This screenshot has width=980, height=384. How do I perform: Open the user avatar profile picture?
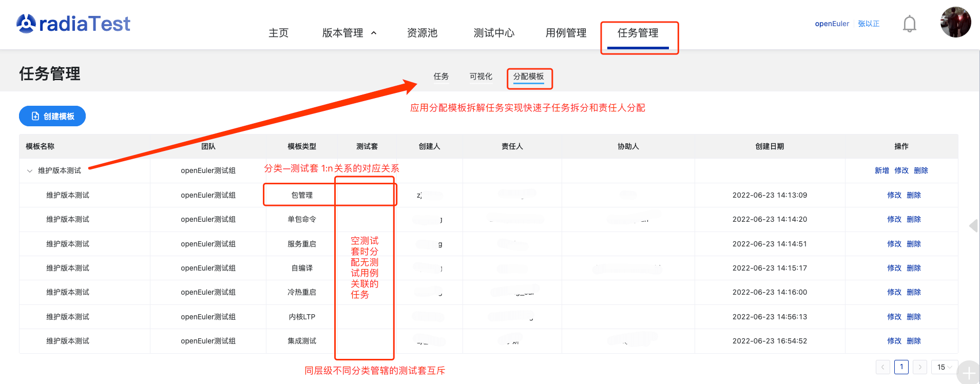(x=955, y=22)
